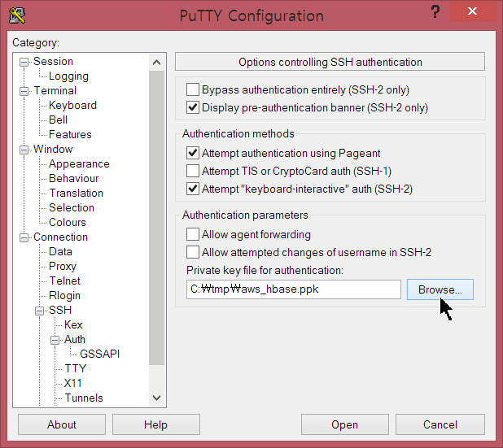Collapse the SSH tree node
This screenshot has height=448, width=503.
[39, 311]
